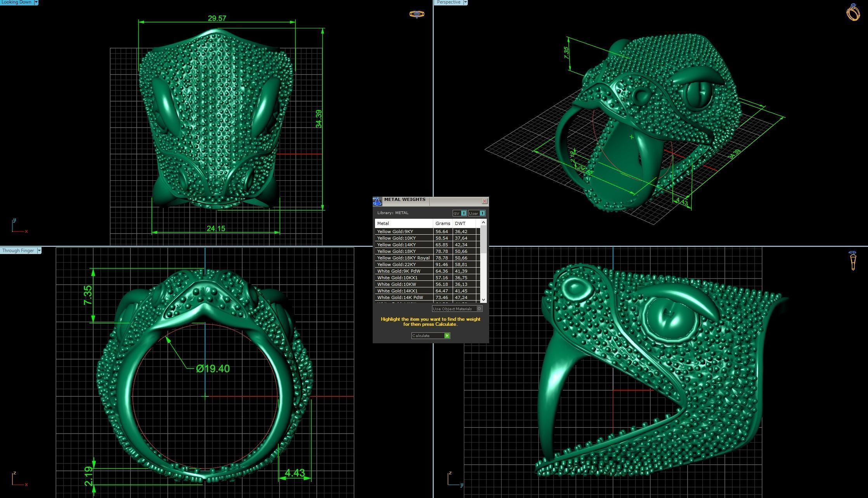Sort by the DWT column header
This screenshot has height=498, width=868.
464,223
